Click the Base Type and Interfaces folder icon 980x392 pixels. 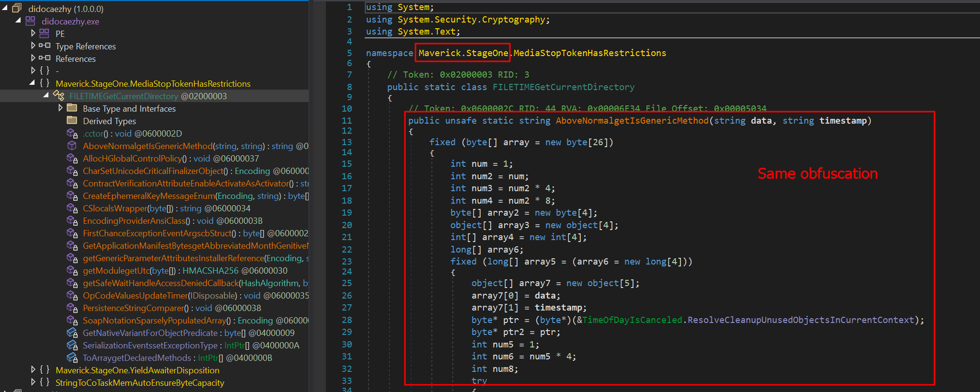[x=72, y=108]
